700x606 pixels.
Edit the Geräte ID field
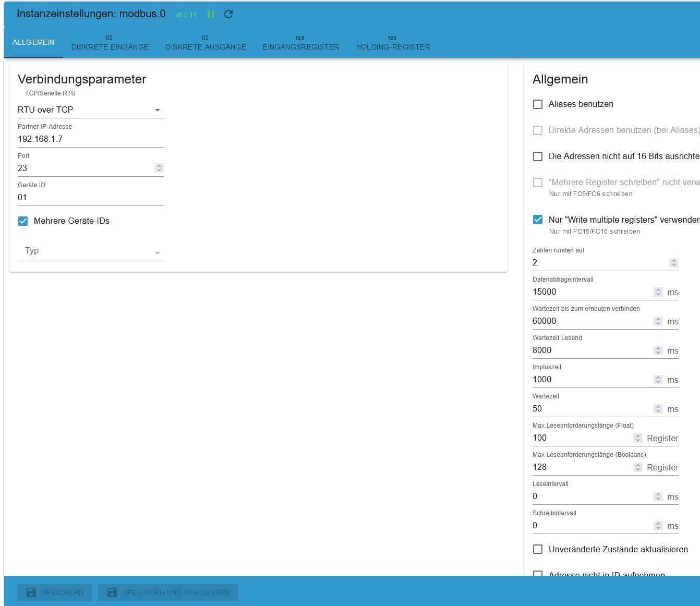click(91, 197)
